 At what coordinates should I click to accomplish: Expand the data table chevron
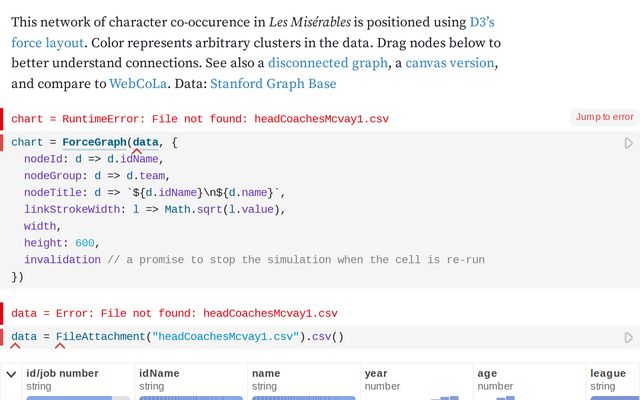(11, 374)
